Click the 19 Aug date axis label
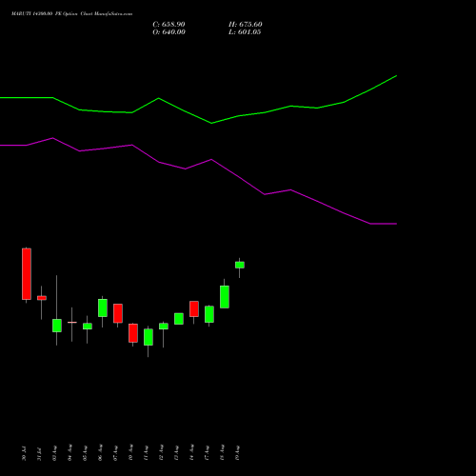The width and height of the screenshot is (476, 476). (x=238, y=453)
